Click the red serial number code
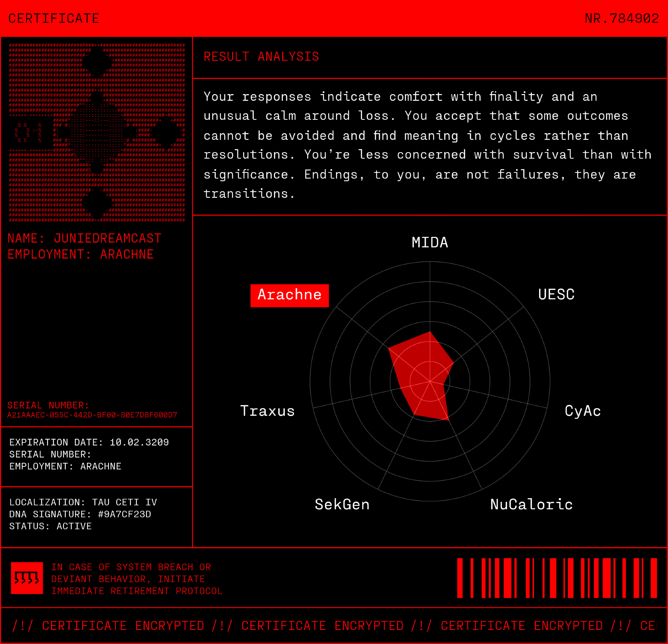Image resolution: width=668 pixels, height=644 pixels. [92, 415]
